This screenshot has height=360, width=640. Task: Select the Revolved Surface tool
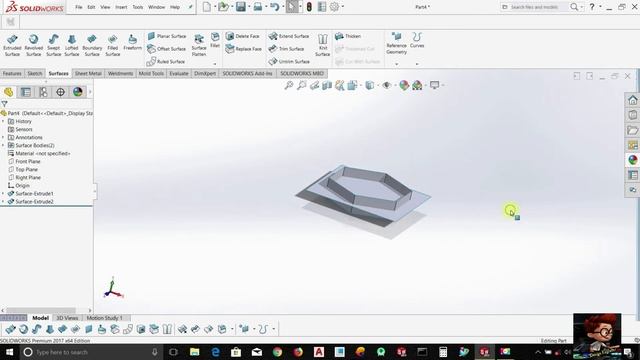[33, 45]
